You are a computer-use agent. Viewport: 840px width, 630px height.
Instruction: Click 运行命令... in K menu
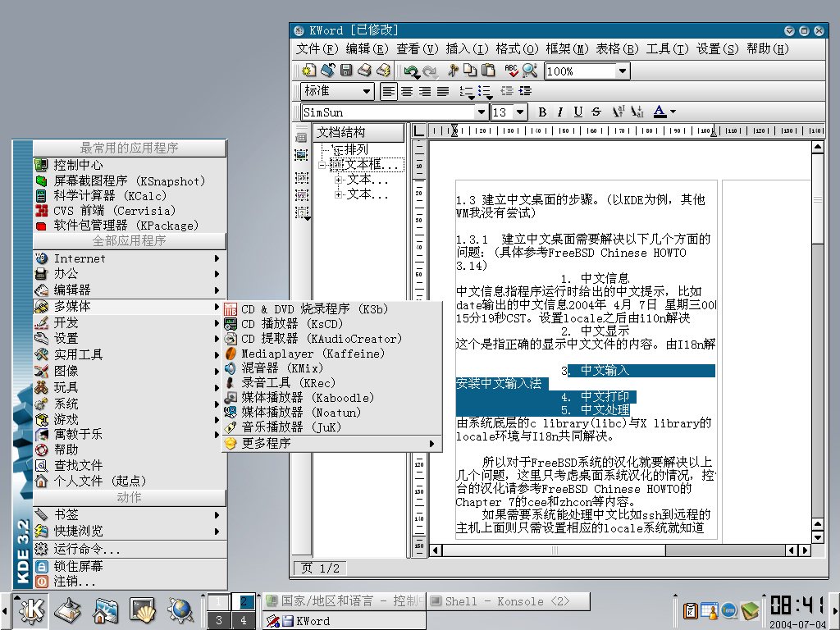129,549
